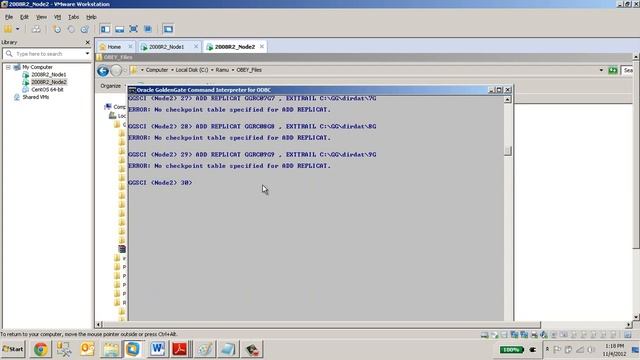Click the Explorer forward arrow button

(x=116, y=71)
